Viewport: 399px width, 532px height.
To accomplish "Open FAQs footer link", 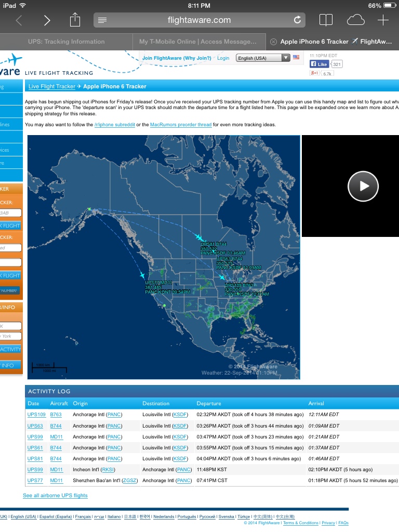I will [343, 523].
